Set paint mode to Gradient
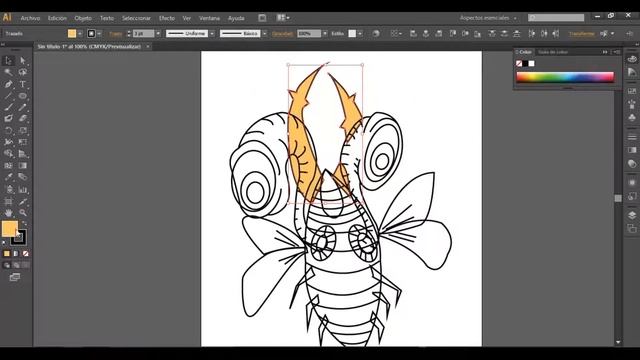Image resolution: width=640 pixels, height=360 pixels. tap(16, 254)
